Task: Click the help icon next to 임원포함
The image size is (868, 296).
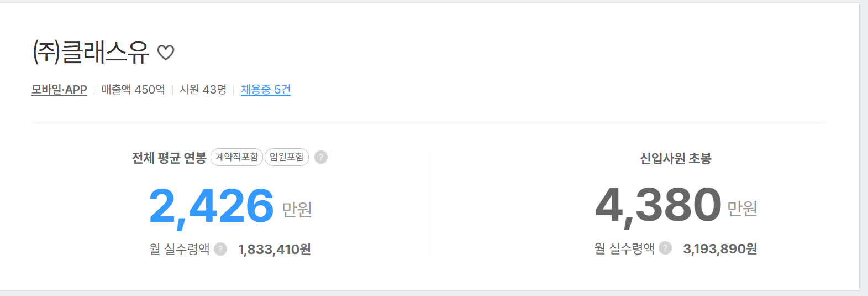Action: [321, 157]
